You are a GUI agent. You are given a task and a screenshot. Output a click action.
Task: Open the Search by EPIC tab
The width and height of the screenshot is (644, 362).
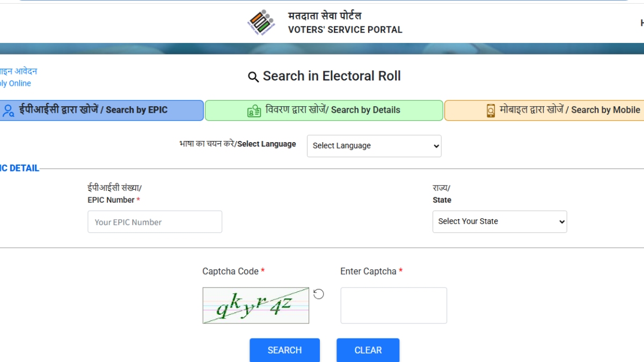click(x=102, y=110)
